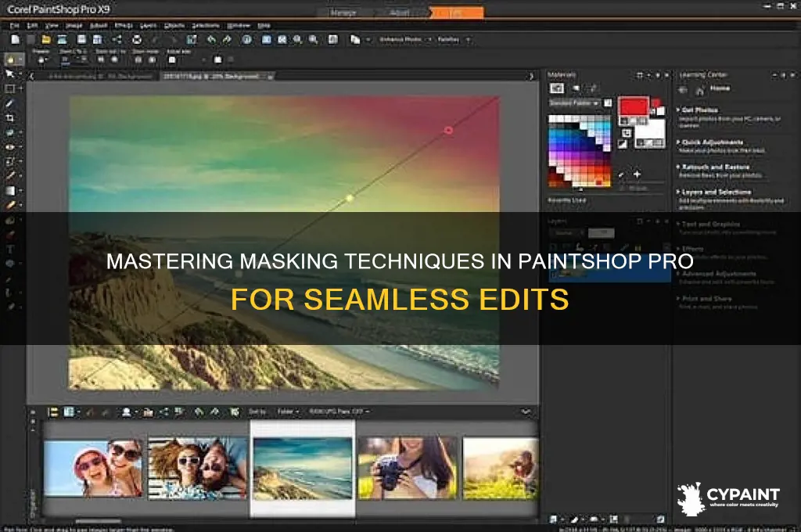Select the Rainbow tab in Materials palette
Screen dimensions: 801x532
pyautogui.click(x=576, y=88)
